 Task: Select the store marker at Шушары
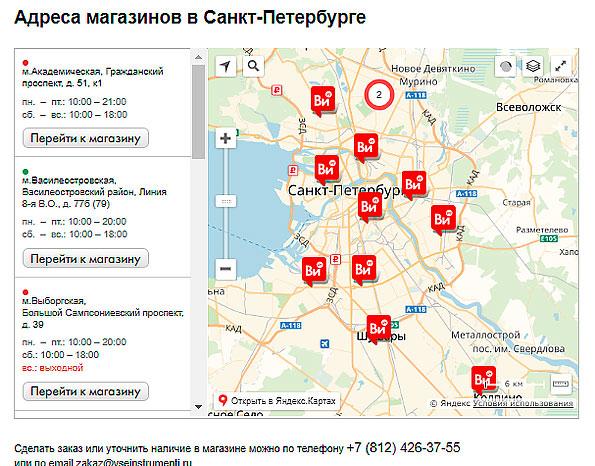click(x=378, y=329)
